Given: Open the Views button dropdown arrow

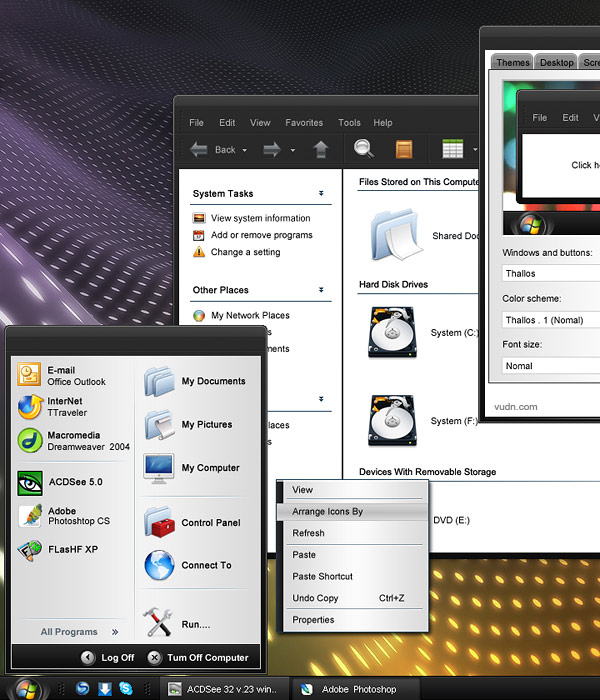Looking at the screenshot, I should [x=475, y=150].
